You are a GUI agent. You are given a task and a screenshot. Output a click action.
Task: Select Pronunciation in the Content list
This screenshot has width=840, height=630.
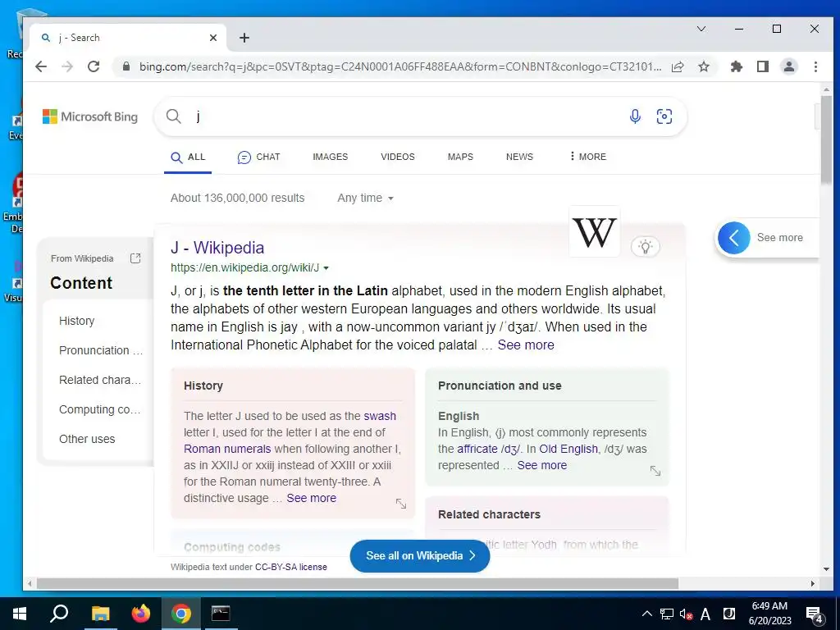tap(101, 350)
